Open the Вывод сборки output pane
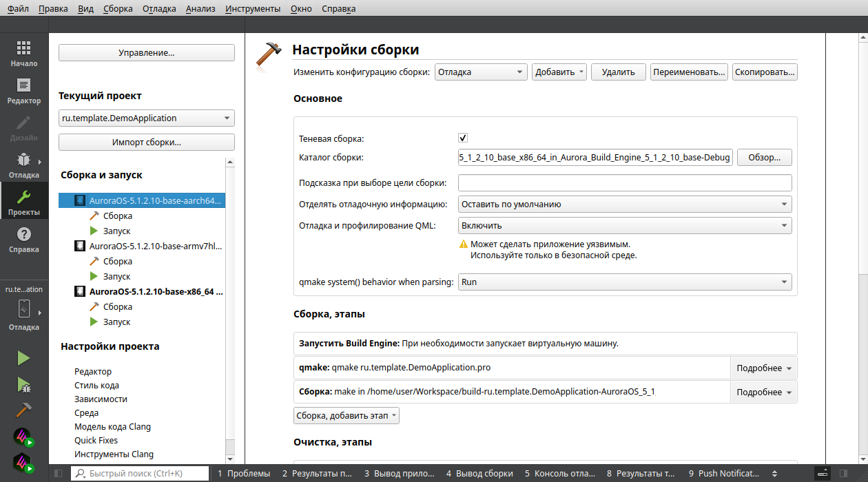The image size is (868, 482). click(479, 474)
